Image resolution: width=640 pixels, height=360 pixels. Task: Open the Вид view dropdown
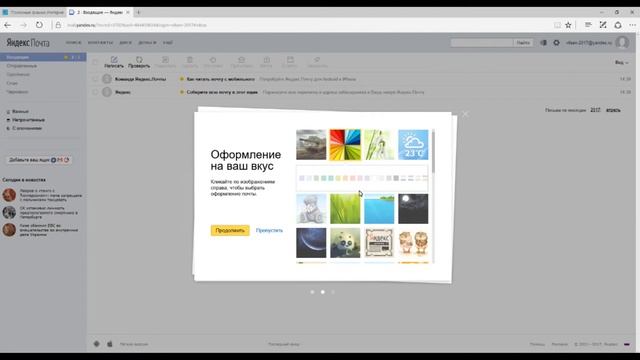[x=622, y=62]
